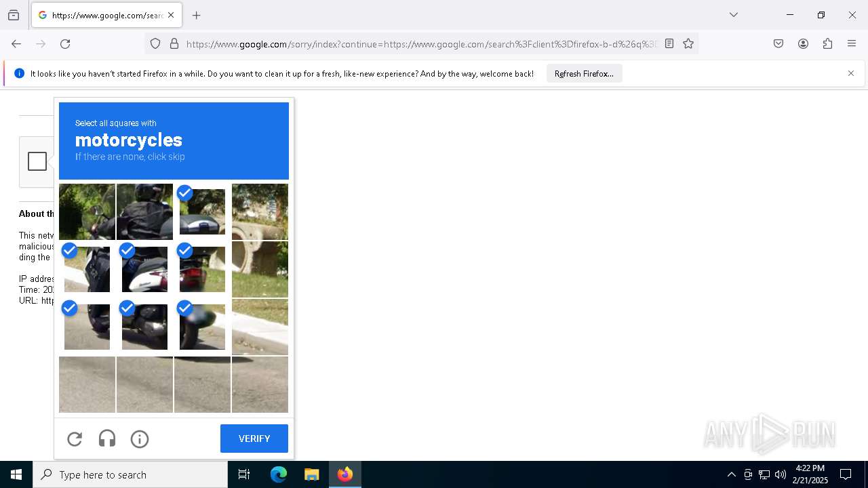868x488 pixels.
Task: Tick the I'm not a robot checkbox
Action: click(37, 161)
